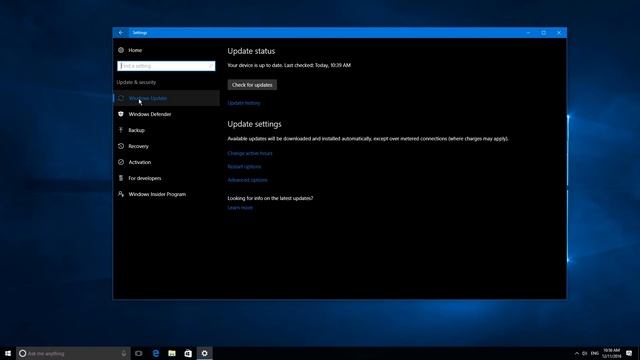Click the Windows Update refresh icon
Image resolution: width=640 pixels, height=360 pixels.
(x=121, y=98)
